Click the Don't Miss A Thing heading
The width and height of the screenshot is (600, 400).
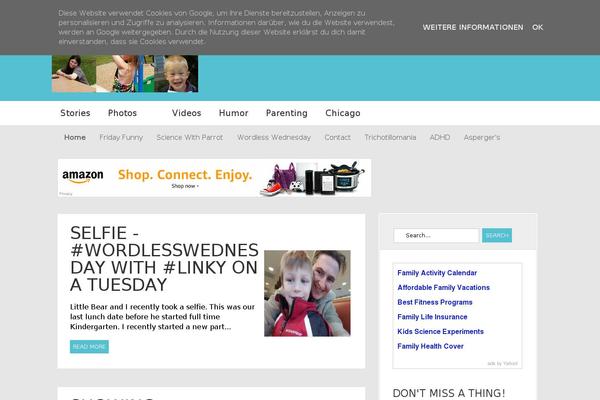(x=449, y=393)
